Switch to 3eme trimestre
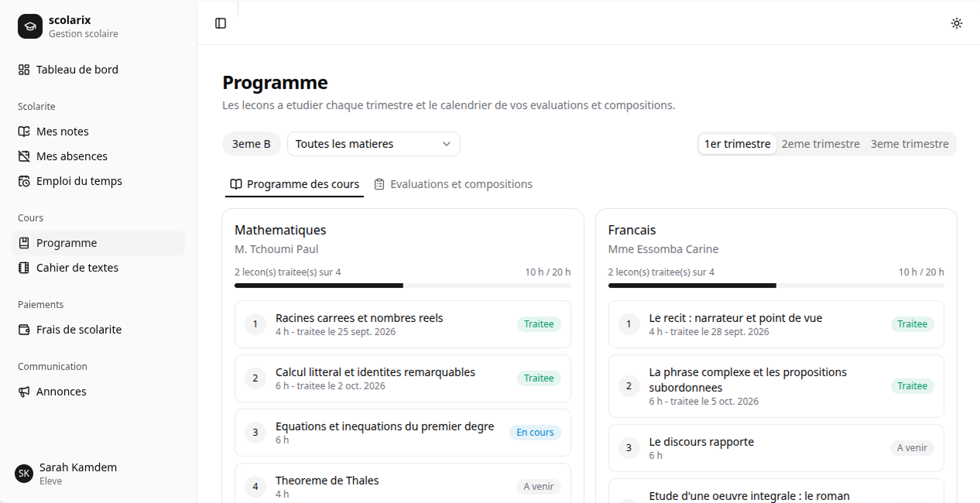This screenshot has width=980, height=503. 910,144
